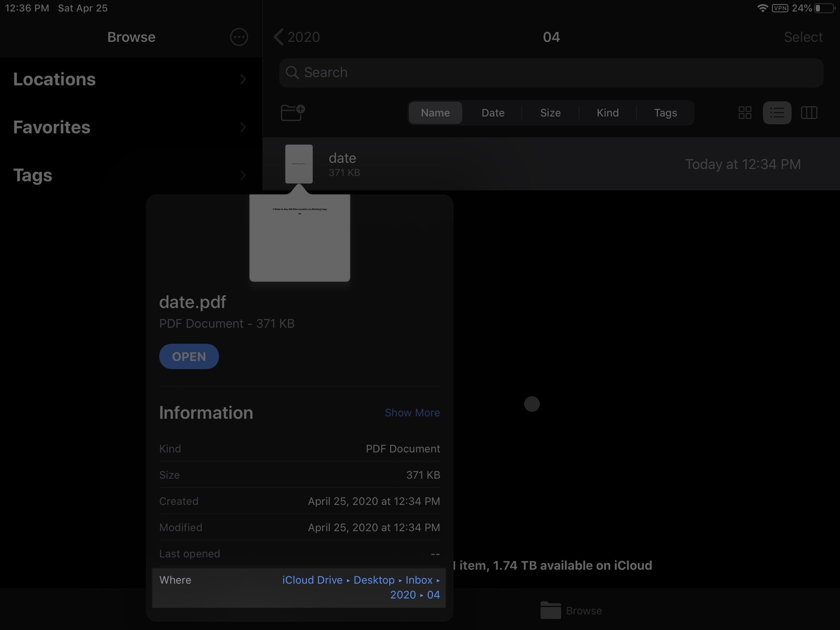The height and width of the screenshot is (630, 840).
Task: Click the list view icon
Action: pos(776,112)
